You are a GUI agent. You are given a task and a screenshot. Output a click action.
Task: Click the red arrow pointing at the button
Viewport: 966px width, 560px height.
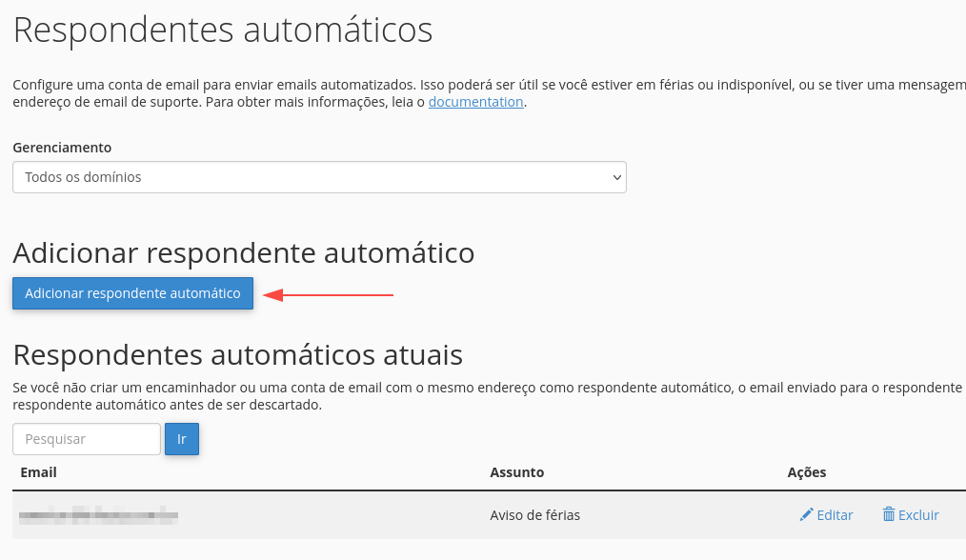pyautogui.click(x=329, y=295)
